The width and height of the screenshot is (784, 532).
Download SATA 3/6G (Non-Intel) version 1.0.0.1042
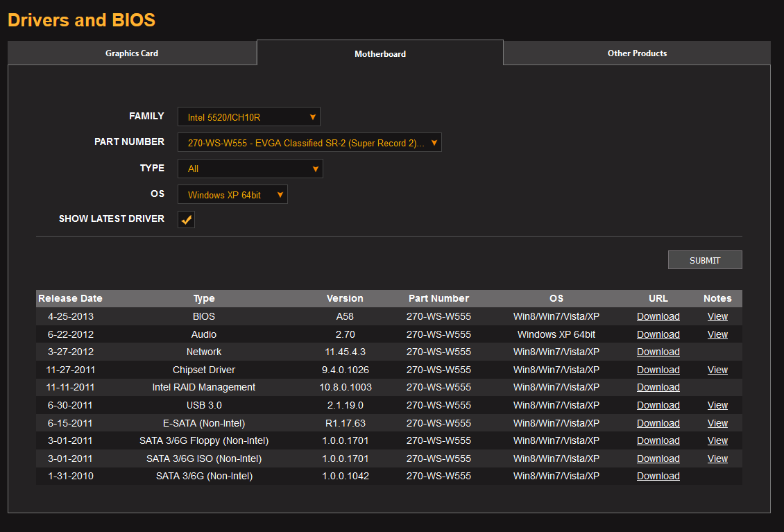658,477
